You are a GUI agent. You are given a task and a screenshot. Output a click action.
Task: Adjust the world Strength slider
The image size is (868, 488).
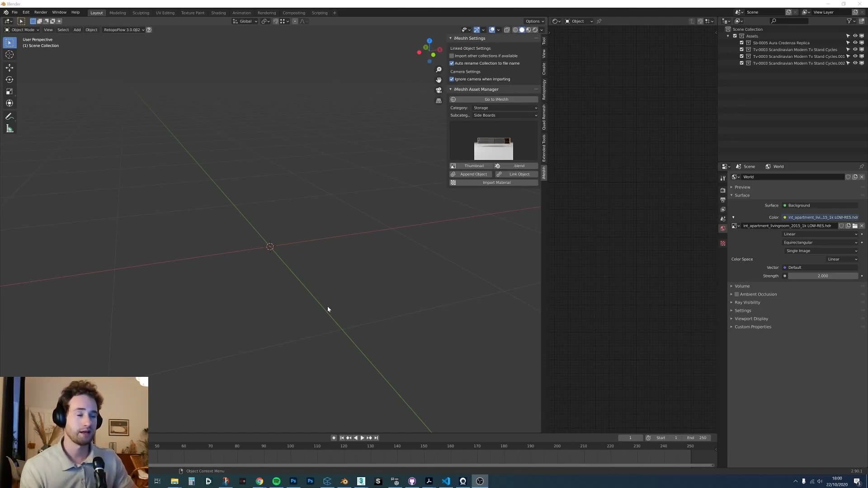(823, 276)
